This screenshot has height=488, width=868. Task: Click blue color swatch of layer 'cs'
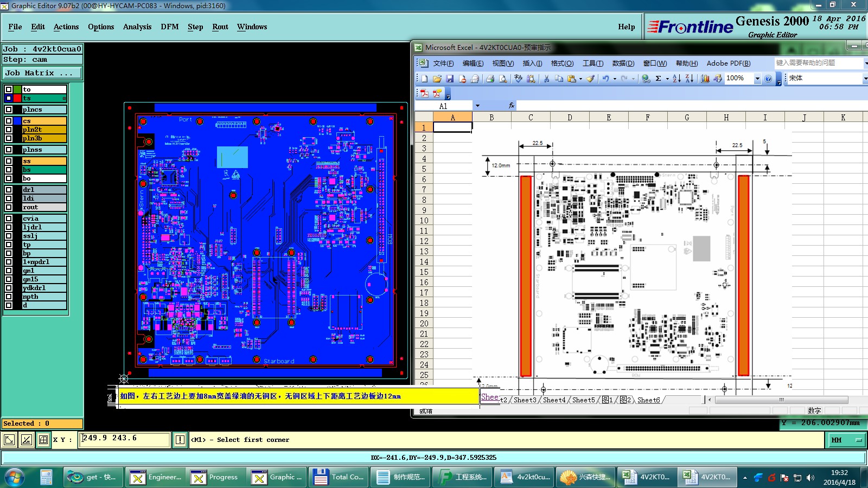[18, 121]
